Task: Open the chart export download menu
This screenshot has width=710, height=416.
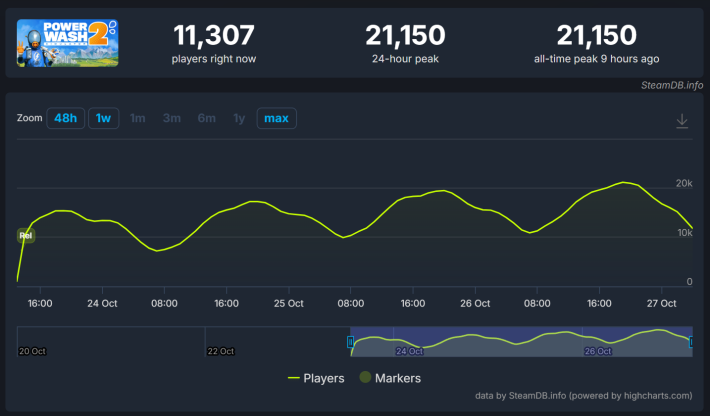Action: [x=682, y=120]
